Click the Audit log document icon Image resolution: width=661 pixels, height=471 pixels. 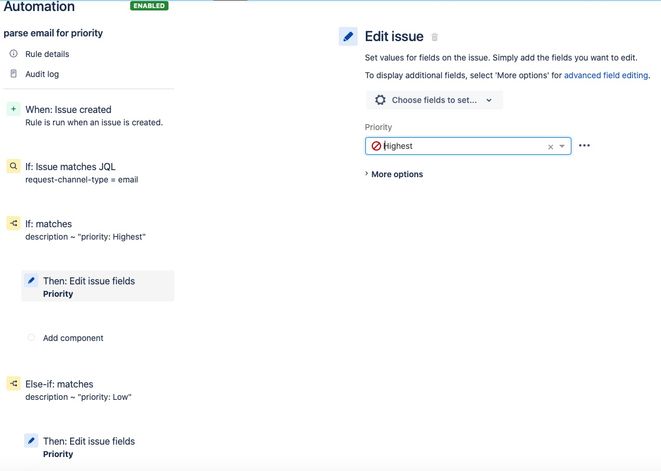coord(13,73)
